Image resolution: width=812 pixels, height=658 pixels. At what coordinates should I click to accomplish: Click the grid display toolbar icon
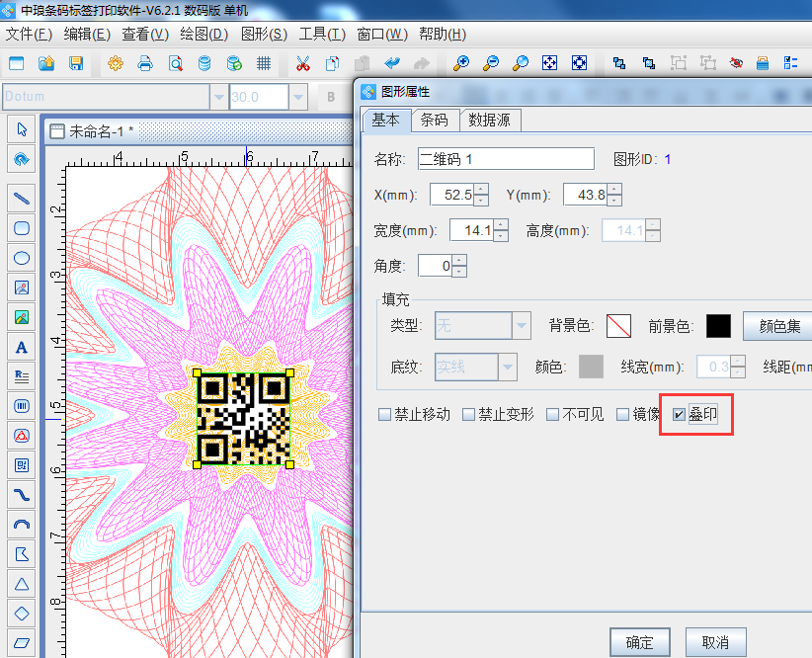point(264,63)
